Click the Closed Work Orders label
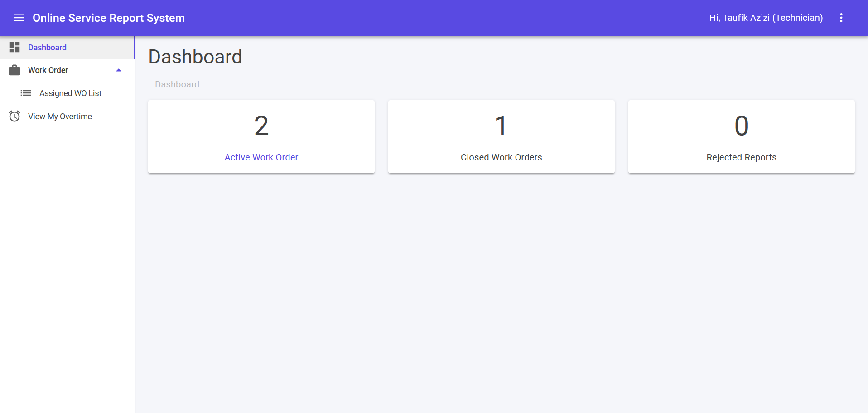Viewport: 868px width, 413px height. [502, 157]
